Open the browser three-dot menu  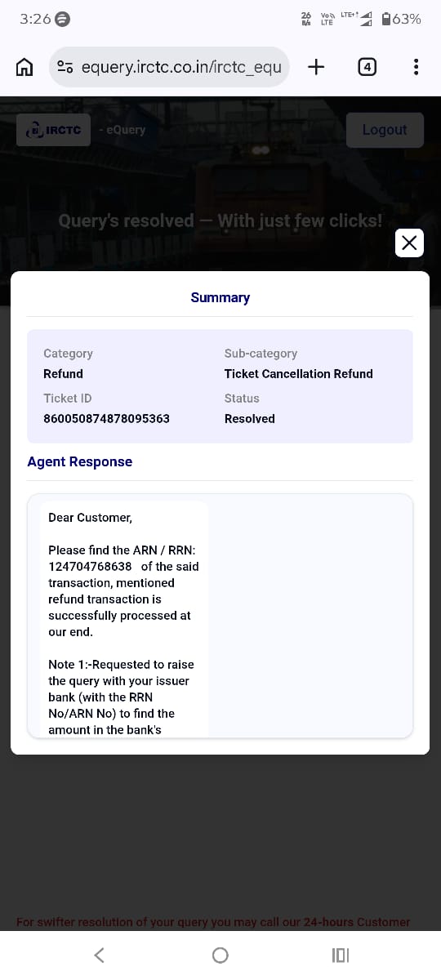pos(416,67)
